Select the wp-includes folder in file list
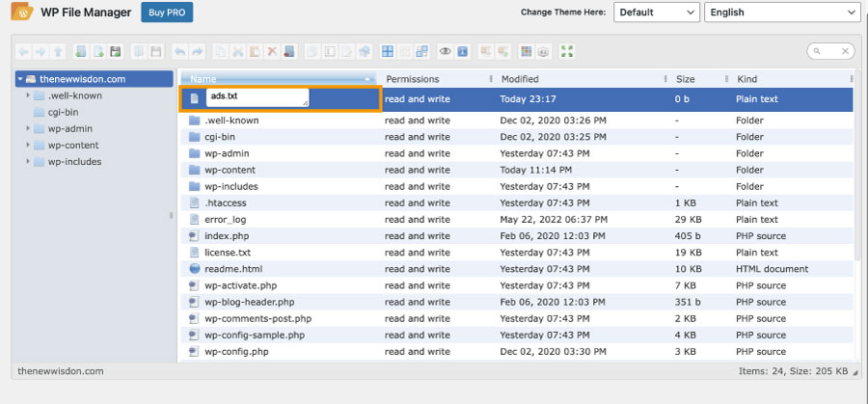868x404 pixels. 516,186
